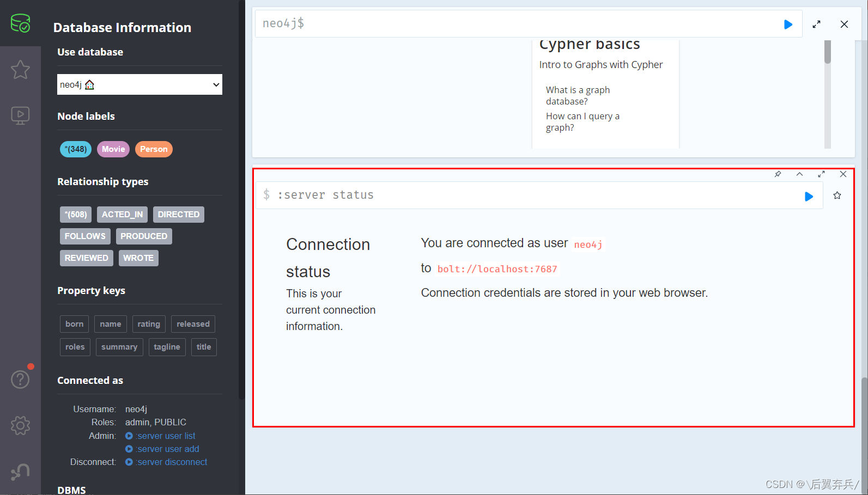Screen dimensions: 868x495
Task: Run the :server user add link
Action: [162, 449]
